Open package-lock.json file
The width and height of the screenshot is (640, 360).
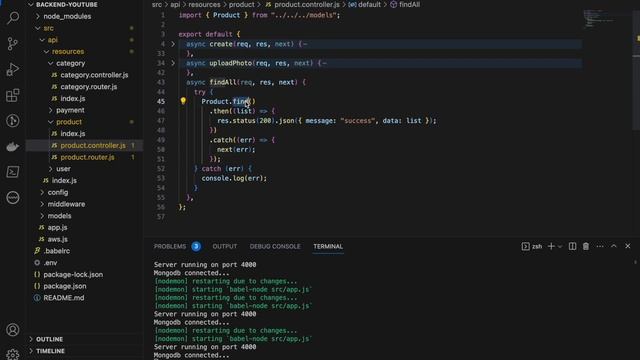(x=73, y=274)
